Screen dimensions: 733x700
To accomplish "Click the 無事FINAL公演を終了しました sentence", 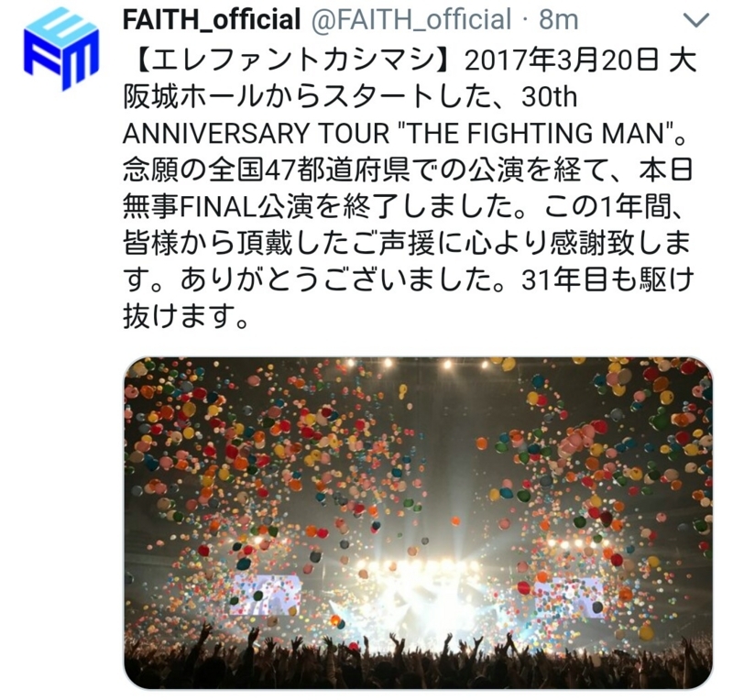I will point(331,206).
